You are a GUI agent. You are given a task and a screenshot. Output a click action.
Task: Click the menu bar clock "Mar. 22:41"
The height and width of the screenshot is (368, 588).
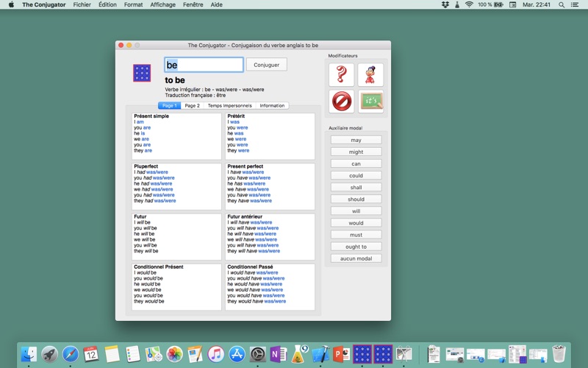click(537, 4)
